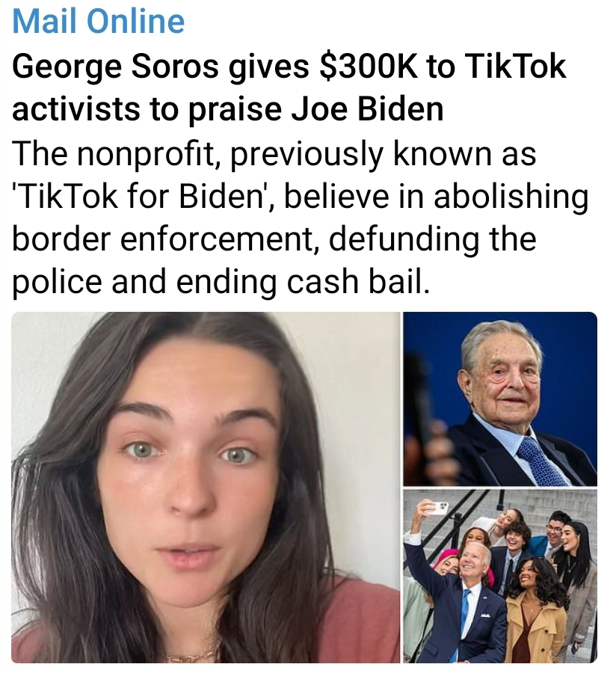The width and height of the screenshot is (616, 673).
Task: Open the article via headline line starting "George Soros gives"
Action: [289, 67]
